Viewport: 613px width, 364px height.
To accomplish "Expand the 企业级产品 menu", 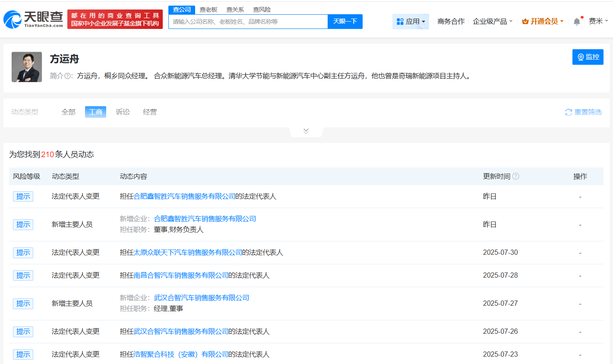I will pyautogui.click(x=493, y=22).
